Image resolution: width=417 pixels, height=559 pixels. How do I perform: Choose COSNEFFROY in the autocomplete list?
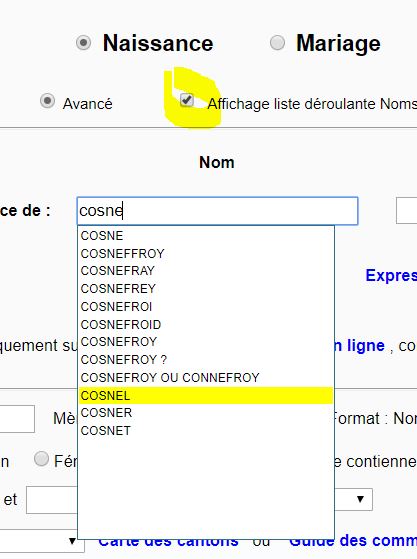[206, 253]
